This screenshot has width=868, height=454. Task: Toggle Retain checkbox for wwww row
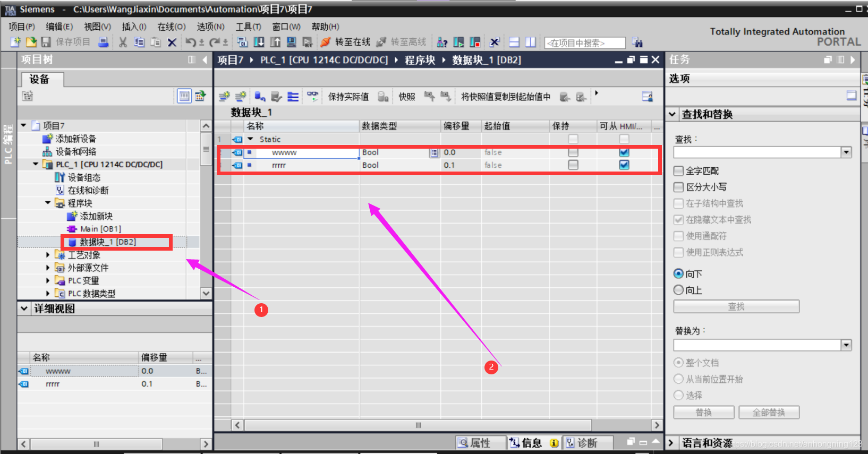coord(573,152)
